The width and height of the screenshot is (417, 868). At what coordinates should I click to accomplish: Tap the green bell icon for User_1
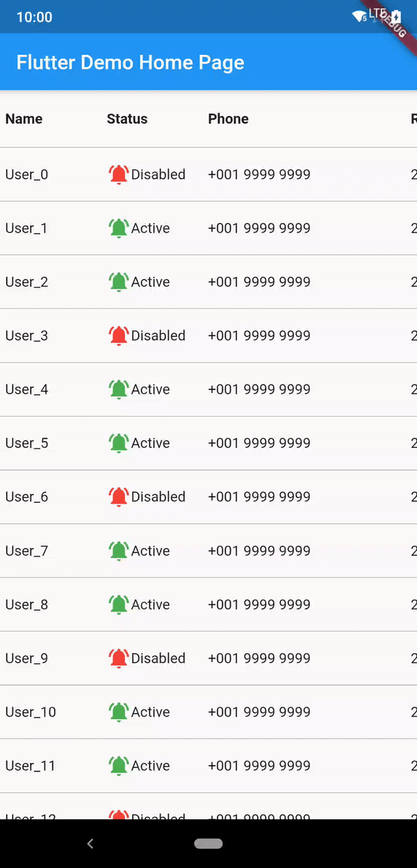[x=119, y=228]
